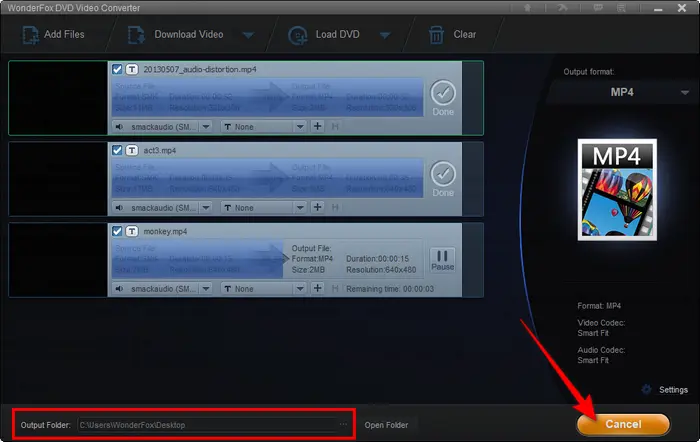Click the upgrade arrow icon in title bar

click(527, 8)
